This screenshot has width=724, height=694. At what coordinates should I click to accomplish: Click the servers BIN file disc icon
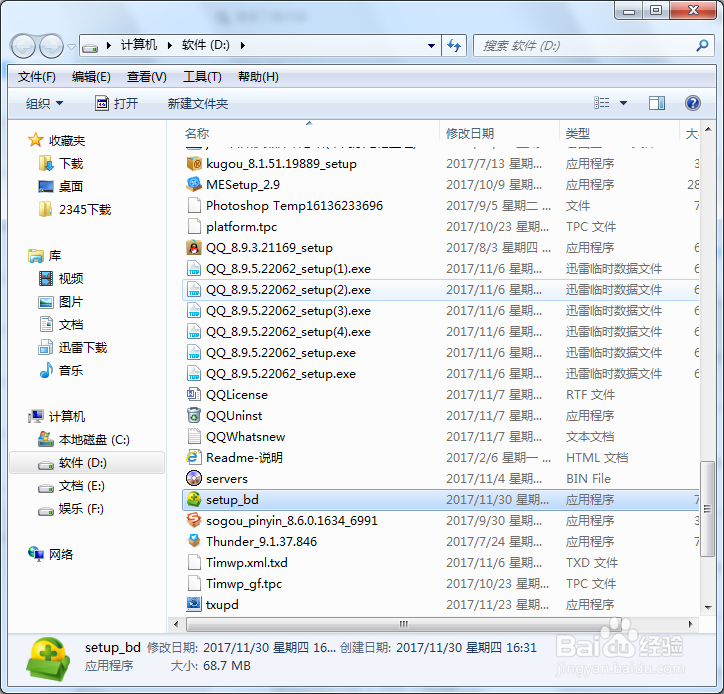coord(194,478)
